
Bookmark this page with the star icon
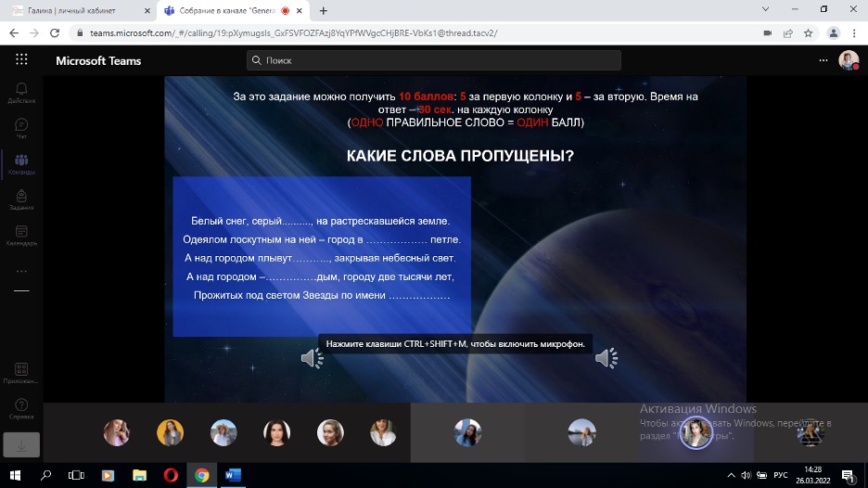pos(809,32)
